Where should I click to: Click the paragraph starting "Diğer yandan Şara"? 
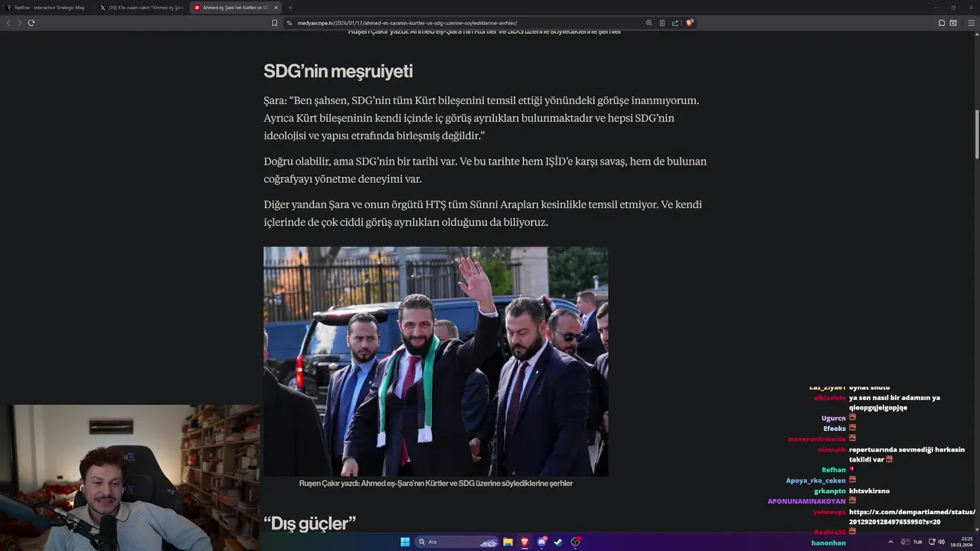[482, 214]
